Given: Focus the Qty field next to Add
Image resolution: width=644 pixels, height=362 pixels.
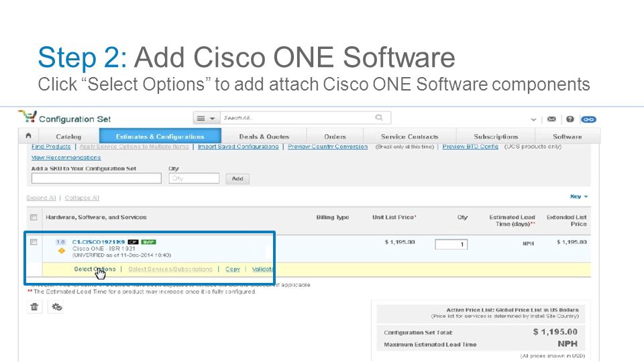Looking at the screenshot, I should [194, 178].
